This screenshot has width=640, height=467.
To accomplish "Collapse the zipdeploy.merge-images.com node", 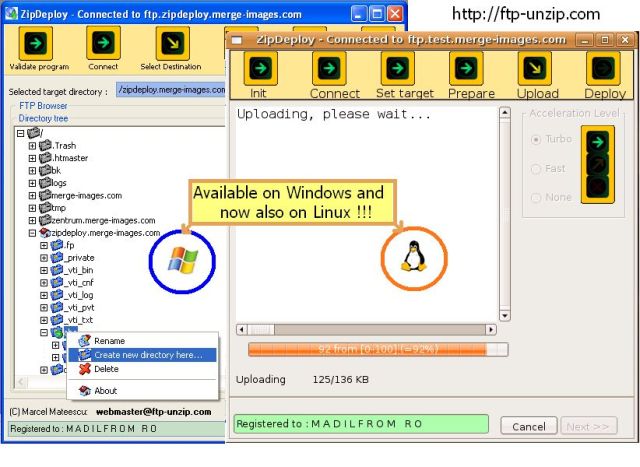I will pos(32,233).
